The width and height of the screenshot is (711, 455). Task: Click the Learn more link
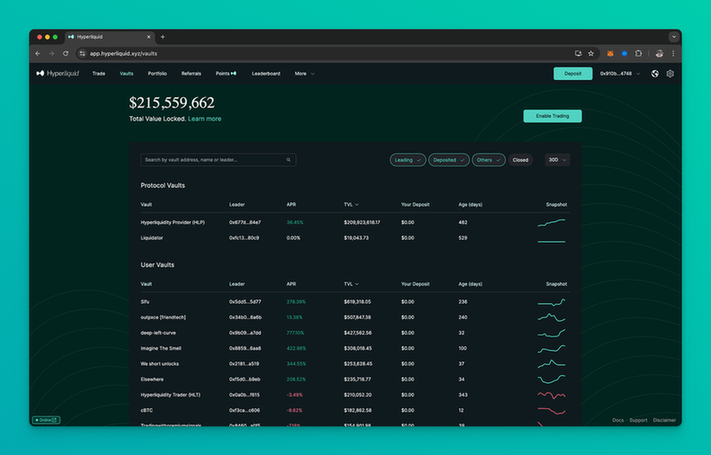205,119
